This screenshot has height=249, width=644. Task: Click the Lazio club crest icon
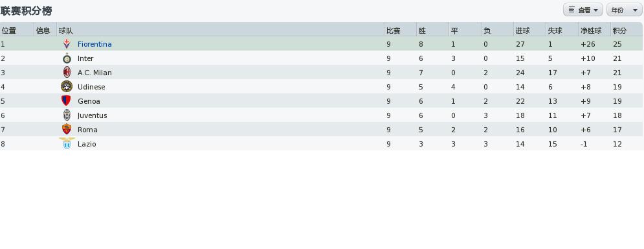click(x=67, y=144)
